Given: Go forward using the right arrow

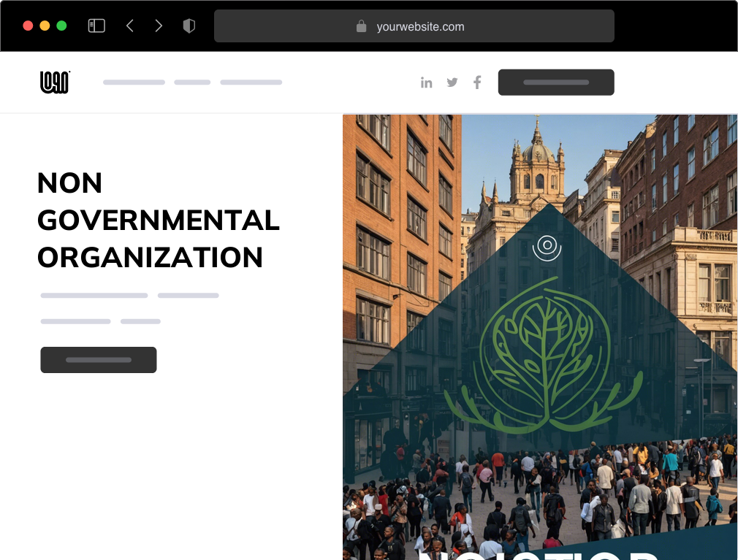Looking at the screenshot, I should click(x=159, y=26).
